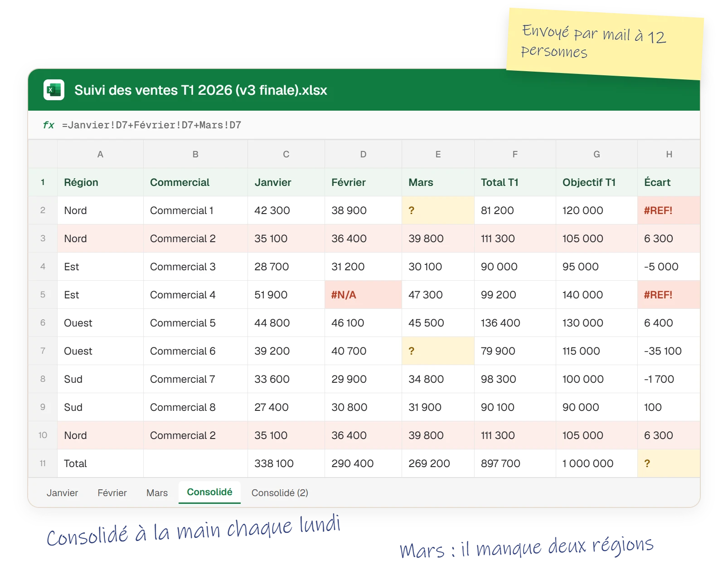728x585 pixels.
Task: Click the Commercial 3 cell
Action: (x=195, y=267)
